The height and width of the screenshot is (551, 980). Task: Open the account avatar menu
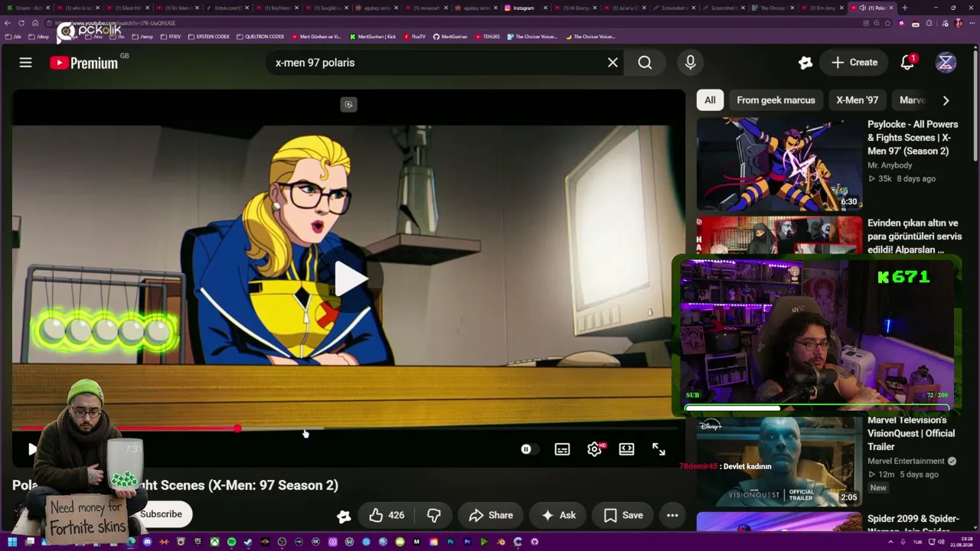tap(946, 63)
